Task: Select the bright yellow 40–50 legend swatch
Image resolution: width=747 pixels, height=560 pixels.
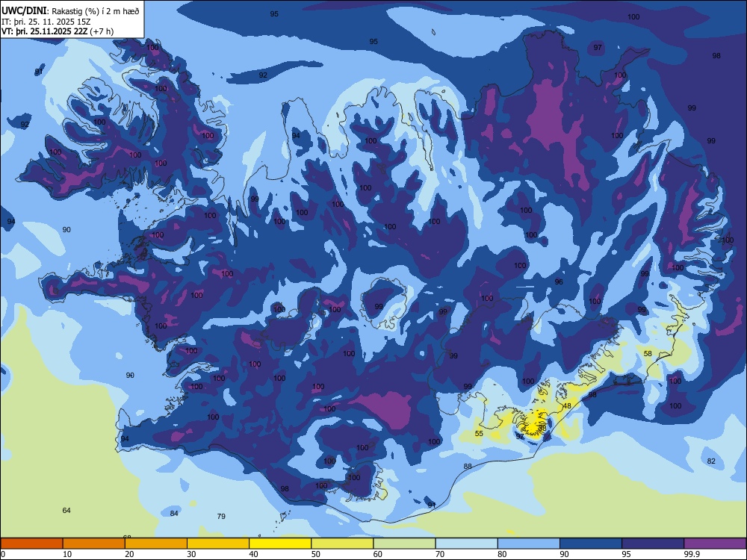Action: (280, 544)
